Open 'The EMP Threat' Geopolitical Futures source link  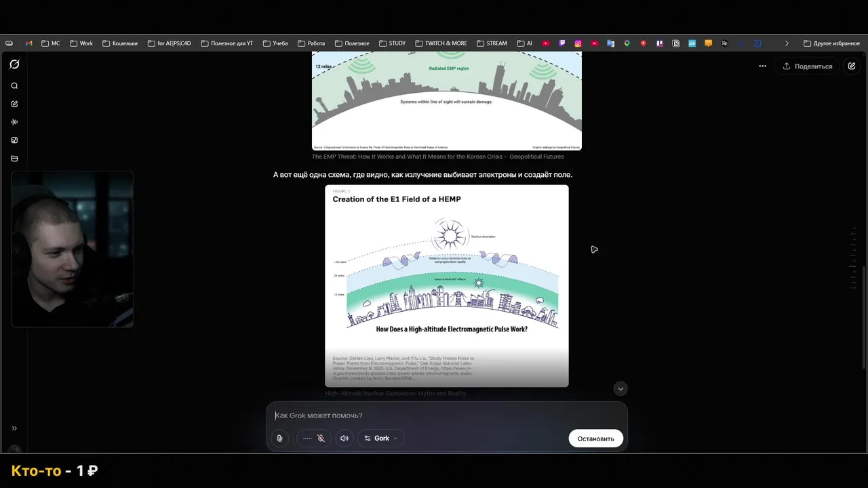click(x=438, y=157)
